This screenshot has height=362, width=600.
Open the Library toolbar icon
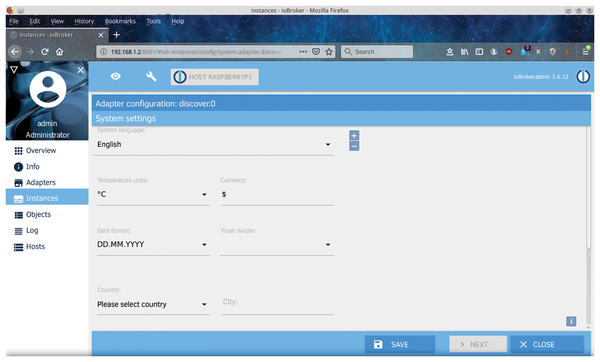tap(464, 52)
